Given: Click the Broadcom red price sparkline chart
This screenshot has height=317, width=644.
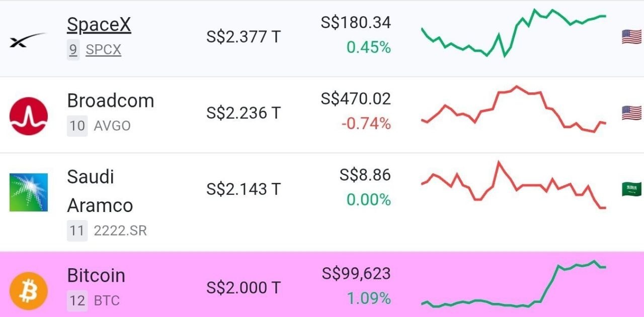Looking at the screenshot, I should point(514,109).
